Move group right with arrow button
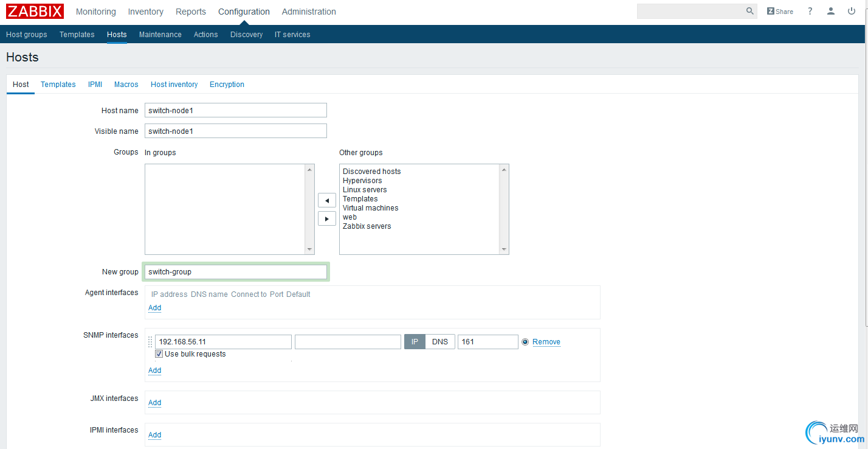The height and width of the screenshot is (449, 868). tap(327, 218)
